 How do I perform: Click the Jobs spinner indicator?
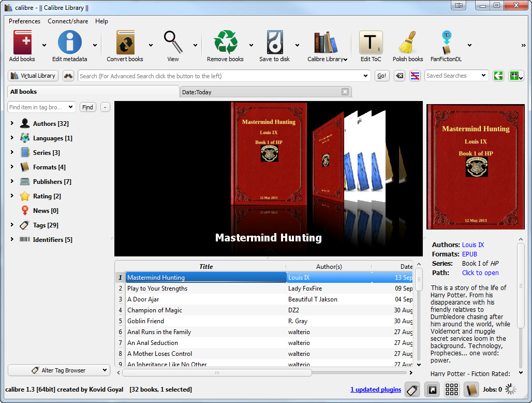pos(510,390)
